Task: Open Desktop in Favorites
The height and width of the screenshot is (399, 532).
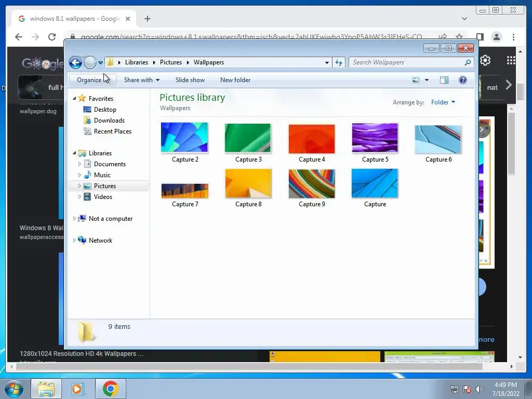Action: pos(105,110)
